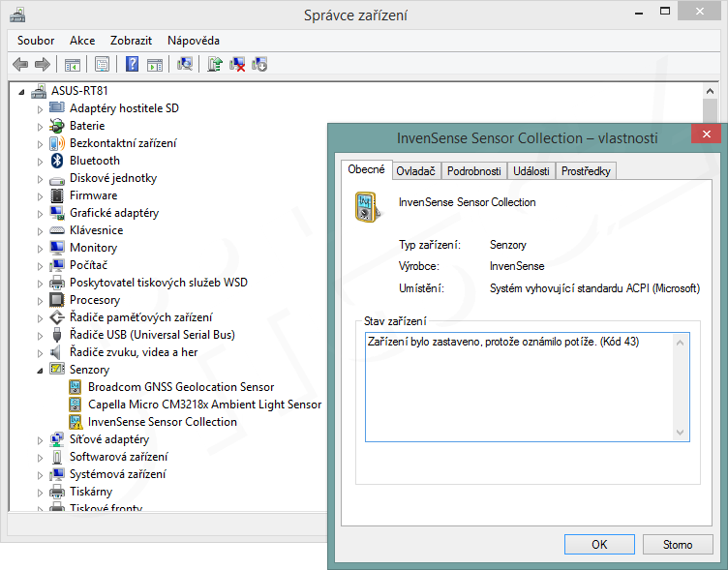728x570 pixels.
Task: Click the Firmware chip icon
Action: 57,195
